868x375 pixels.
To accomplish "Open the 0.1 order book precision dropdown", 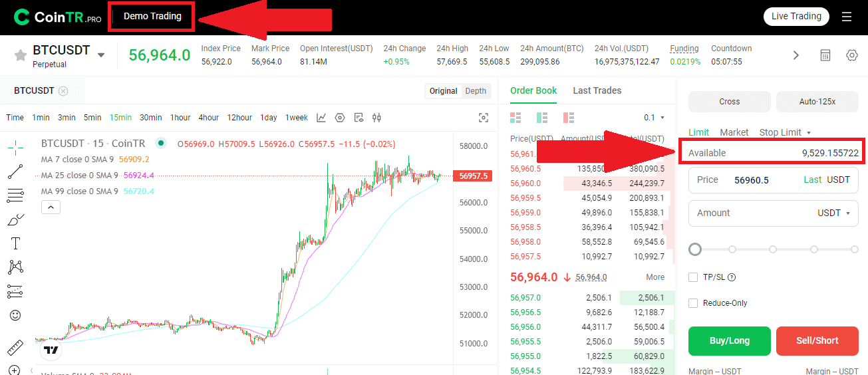I will 654,118.
